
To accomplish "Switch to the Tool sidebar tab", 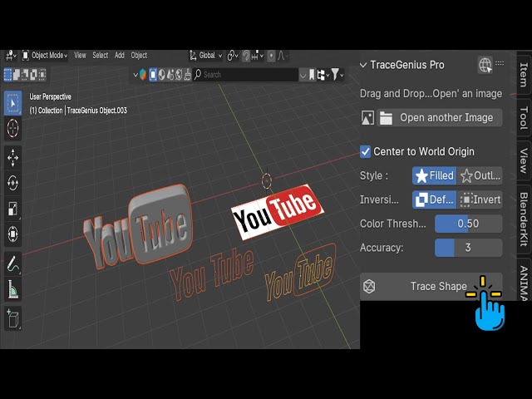I will (524, 118).
